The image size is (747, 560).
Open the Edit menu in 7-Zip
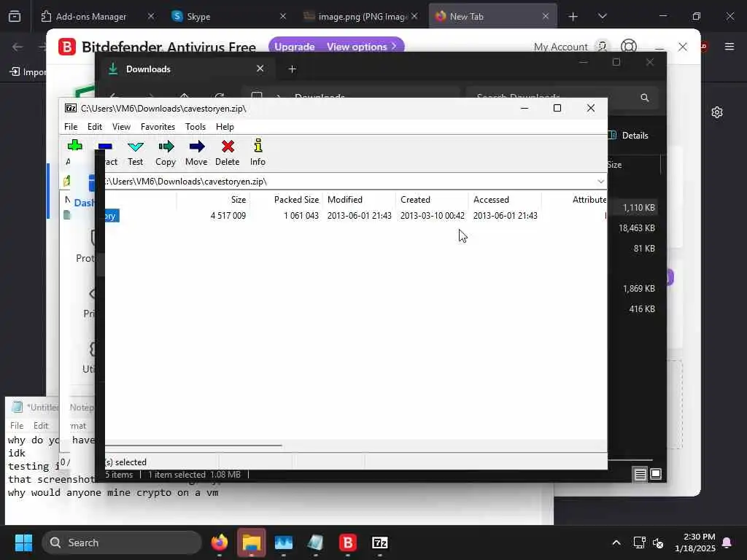click(x=94, y=127)
